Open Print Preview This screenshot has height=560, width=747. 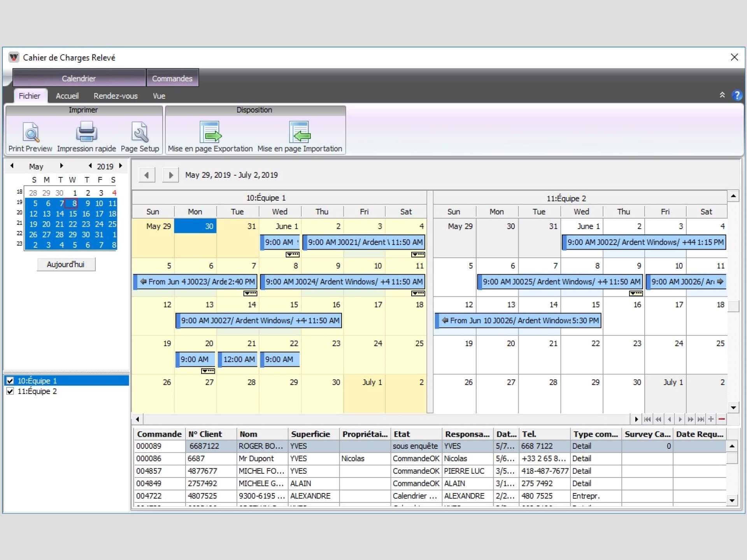pos(30,137)
